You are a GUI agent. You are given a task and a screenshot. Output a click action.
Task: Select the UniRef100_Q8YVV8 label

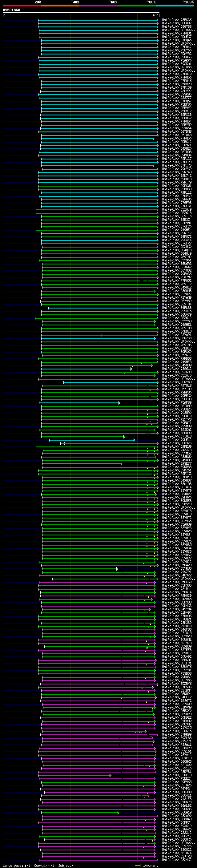point(177,636)
